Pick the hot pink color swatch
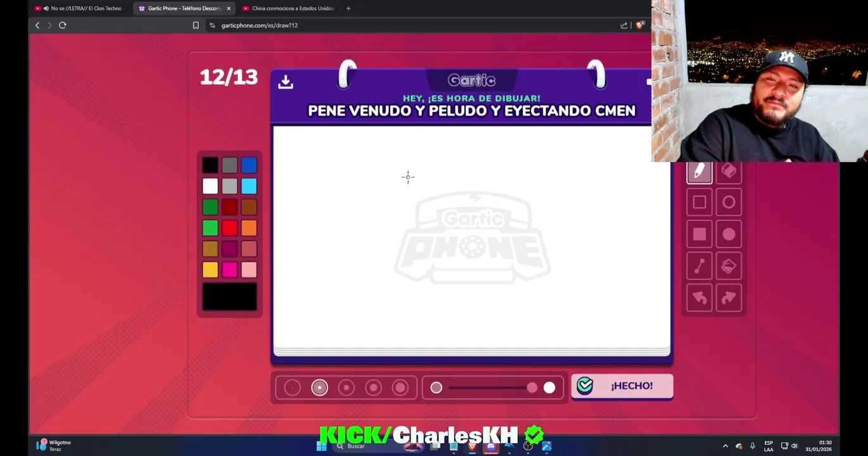Viewport: 868px width, 456px height. 229,270
